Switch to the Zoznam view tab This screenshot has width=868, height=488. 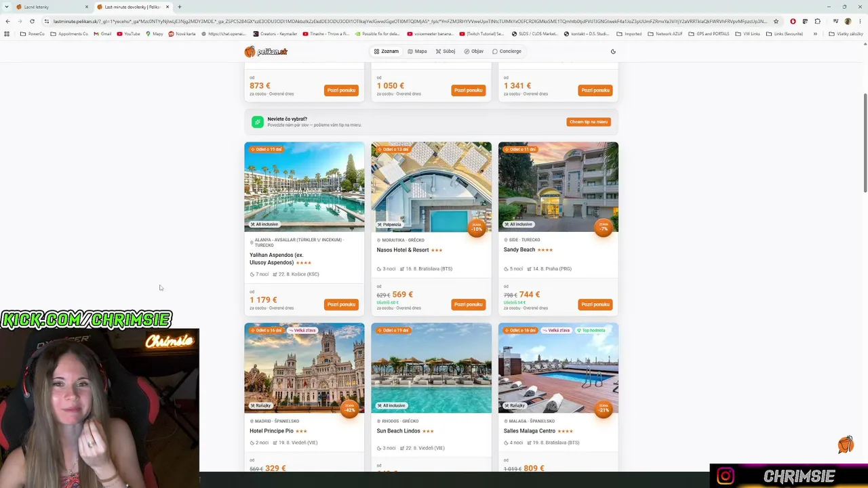(386, 52)
